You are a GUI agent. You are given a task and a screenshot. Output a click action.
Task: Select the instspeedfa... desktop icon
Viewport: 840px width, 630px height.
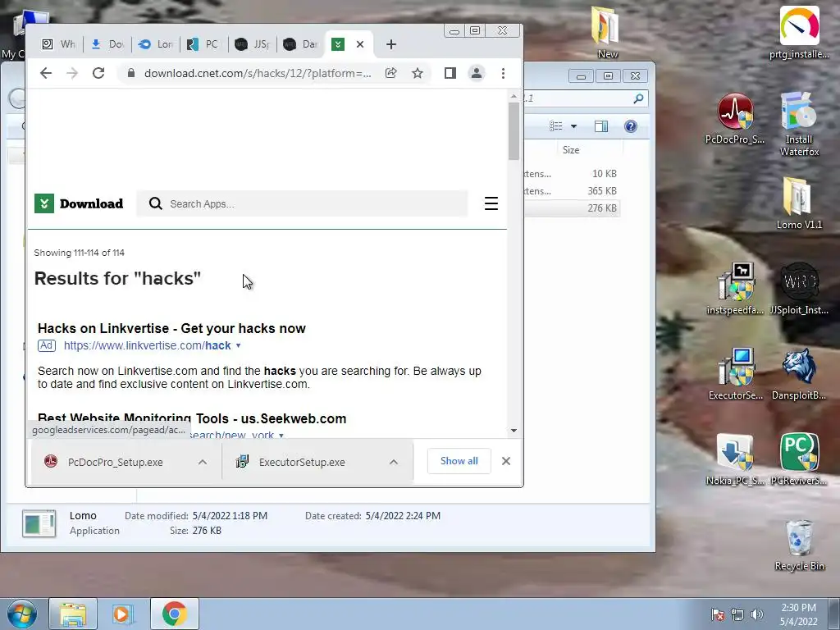[735, 288]
